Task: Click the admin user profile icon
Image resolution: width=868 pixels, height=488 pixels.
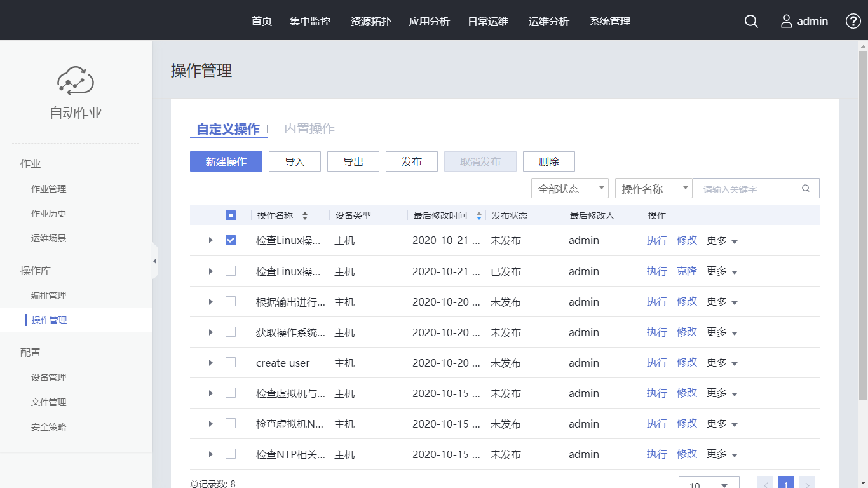Action: pyautogui.click(x=787, y=21)
